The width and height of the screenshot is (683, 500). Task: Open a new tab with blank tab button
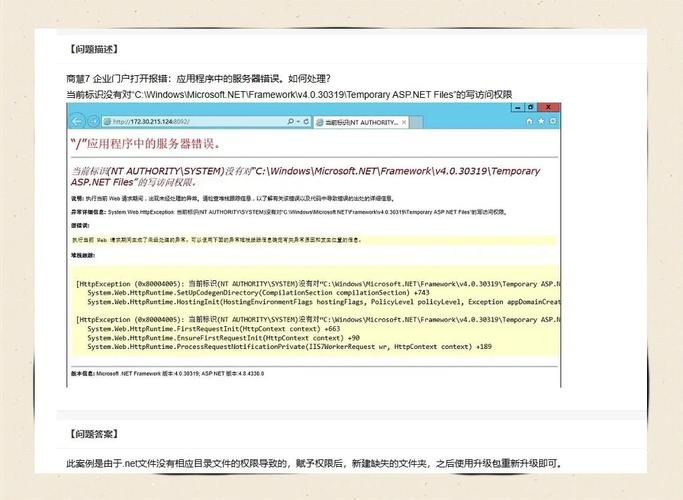coord(416,122)
